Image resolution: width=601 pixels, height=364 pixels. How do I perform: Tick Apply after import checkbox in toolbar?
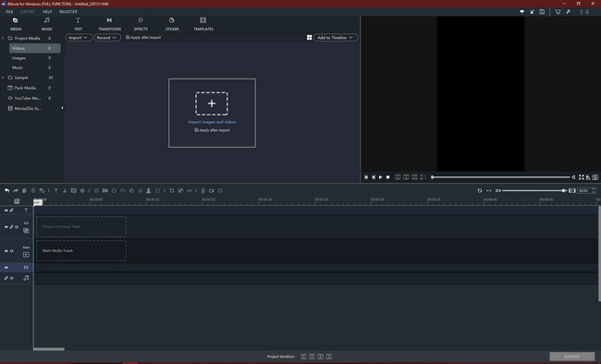[x=128, y=38]
